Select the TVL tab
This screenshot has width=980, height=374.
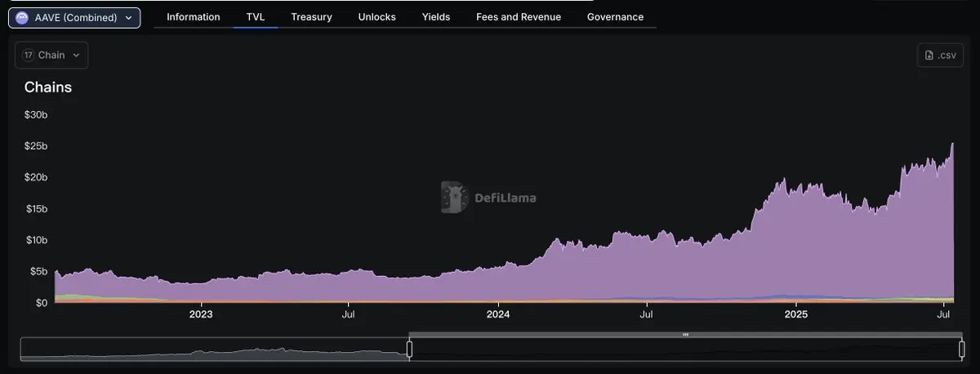[x=256, y=17]
